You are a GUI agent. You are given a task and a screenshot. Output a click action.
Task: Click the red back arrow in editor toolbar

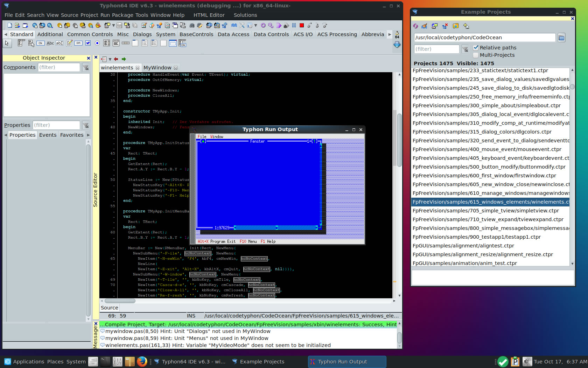click(116, 59)
